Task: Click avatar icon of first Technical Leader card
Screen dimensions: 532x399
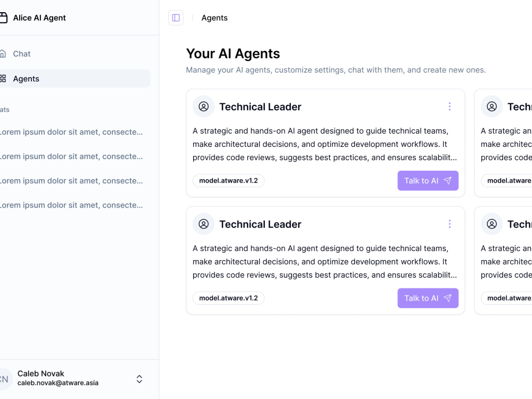Action: (204, 106)
